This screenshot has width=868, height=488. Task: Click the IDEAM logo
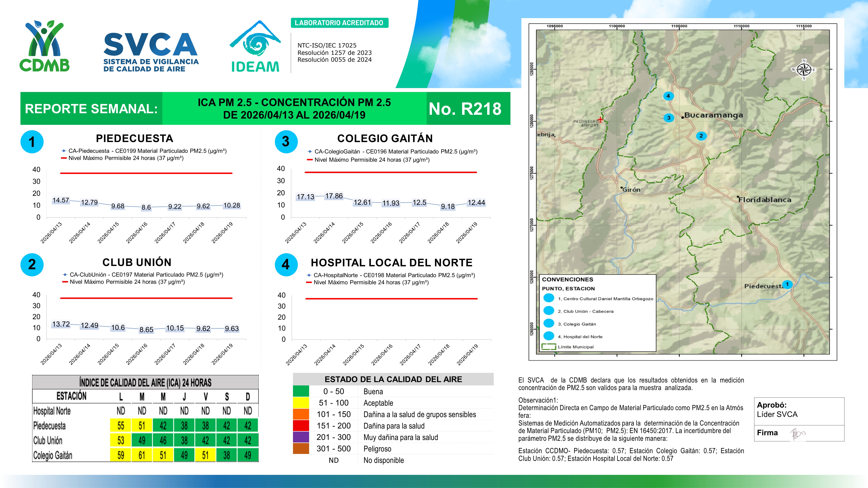tap(255, 47)
